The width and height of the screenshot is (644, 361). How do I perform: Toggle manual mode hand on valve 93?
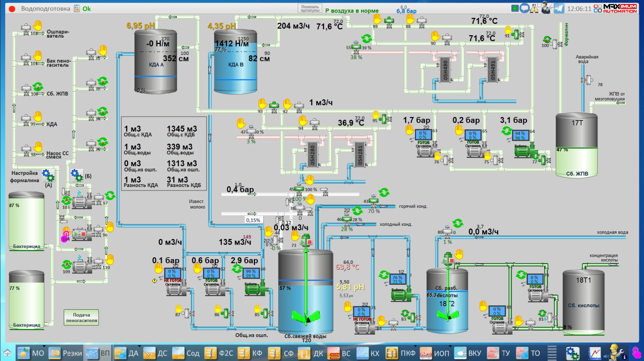click(262, 103)
